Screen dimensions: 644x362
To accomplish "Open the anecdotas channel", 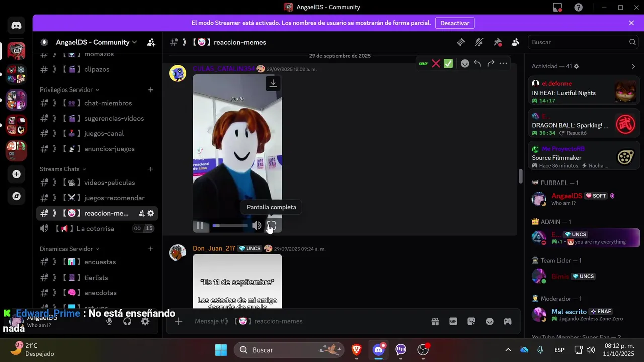I will point(97,293).
